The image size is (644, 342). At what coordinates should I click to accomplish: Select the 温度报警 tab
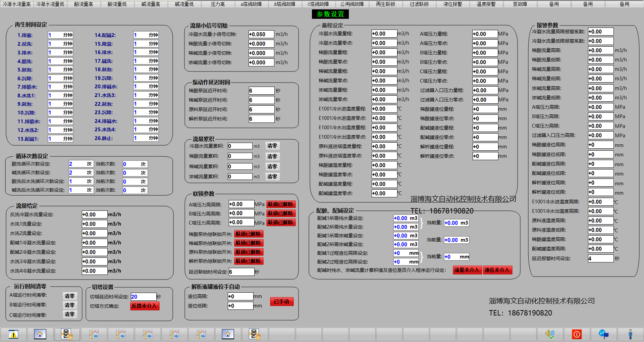pyautogui.click(x=486, y=4)
